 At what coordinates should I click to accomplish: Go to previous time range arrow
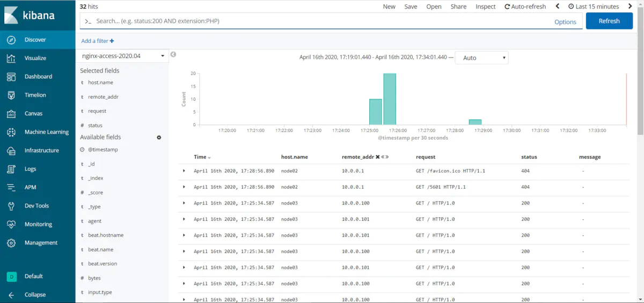pos(558,6)
